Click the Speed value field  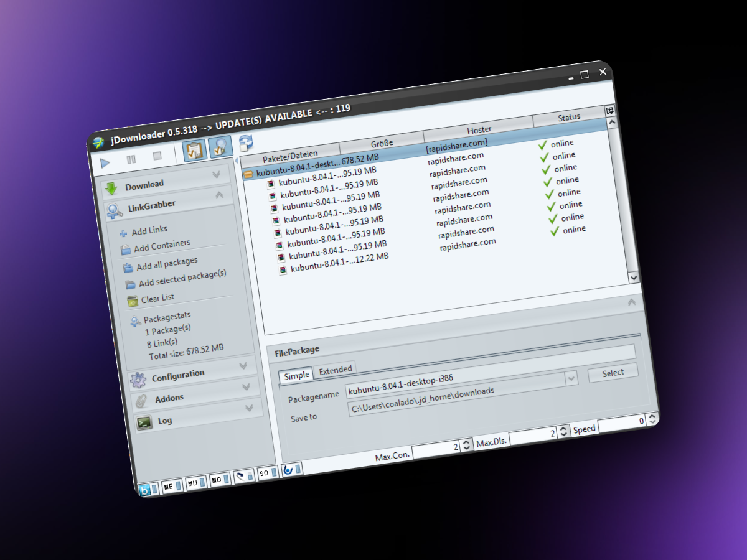tap(621, 422)
